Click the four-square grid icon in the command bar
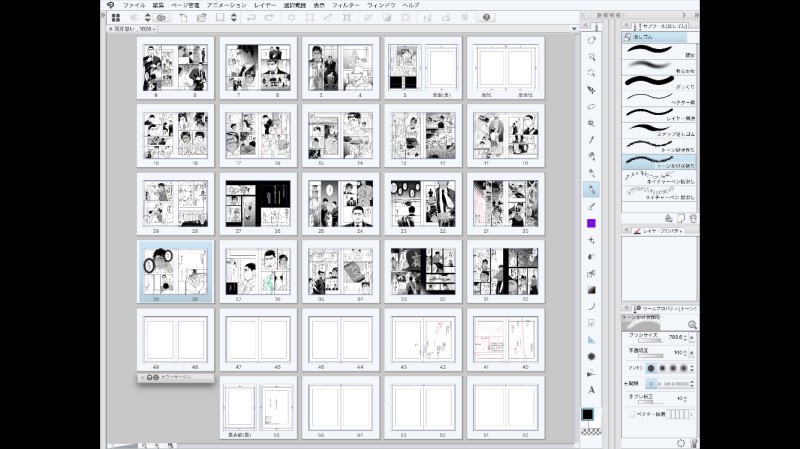 pos(116,17)
